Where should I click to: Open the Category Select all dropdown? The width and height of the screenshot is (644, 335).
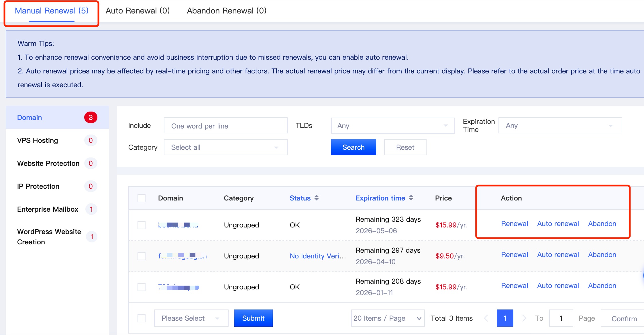point(225,147)
